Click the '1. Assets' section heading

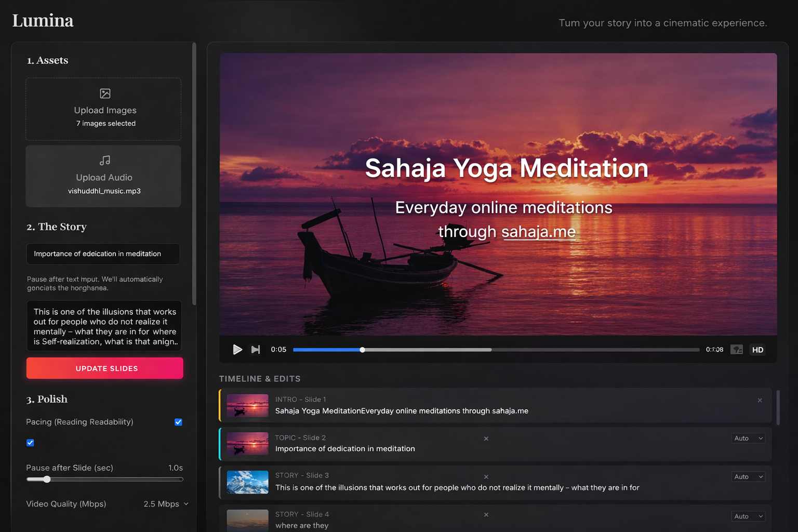point(47,60)
